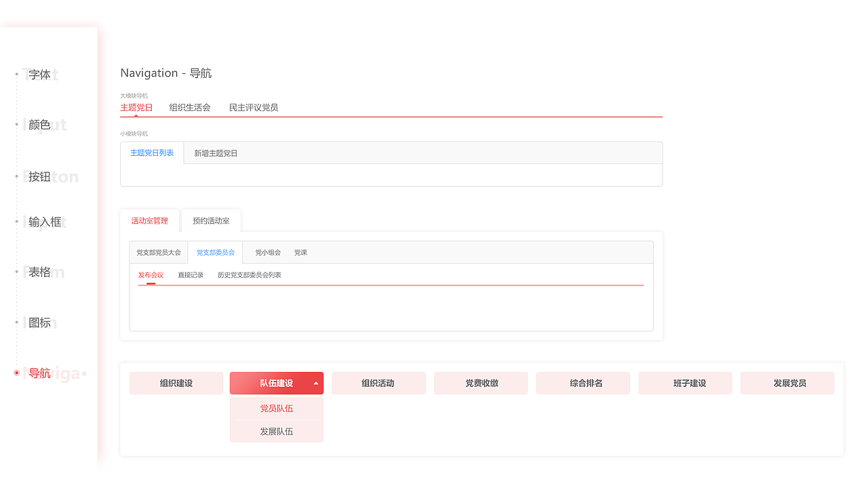Switch to 组织生活会 tab

click(190, 107)
